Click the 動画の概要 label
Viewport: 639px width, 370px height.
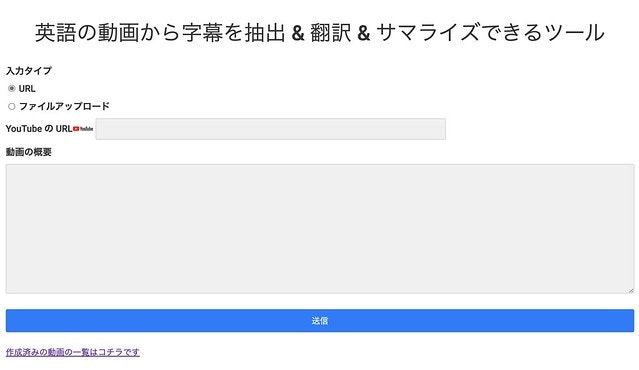[x=29, y=152]
